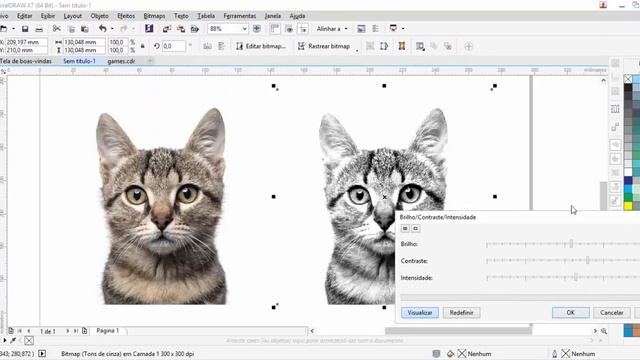Select the yellow swatch in color palette
Viewport: 640px width, 360px height.
coord(628,206)
